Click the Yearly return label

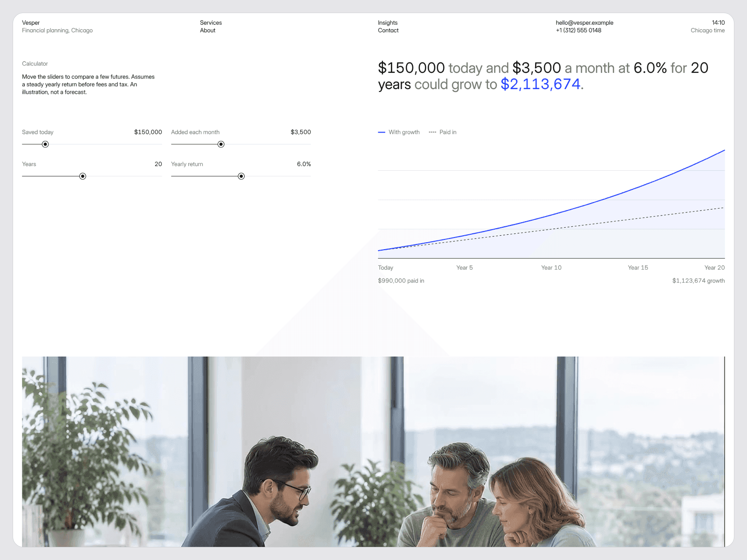coord(187,164)
